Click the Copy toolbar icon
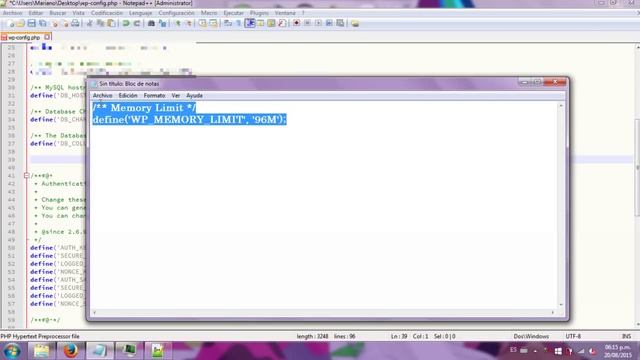The height and width of the screenshot is (360, 640). click(100, 23)
